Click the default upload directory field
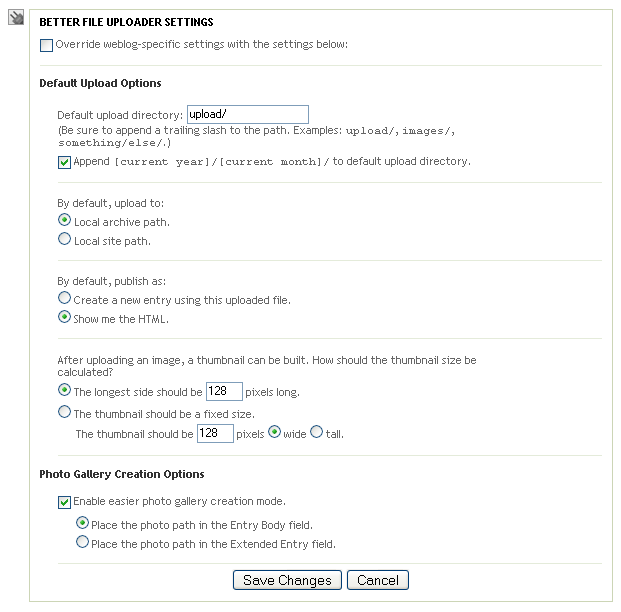The width and height of the screenshot is (621, 612). (248, 114)
